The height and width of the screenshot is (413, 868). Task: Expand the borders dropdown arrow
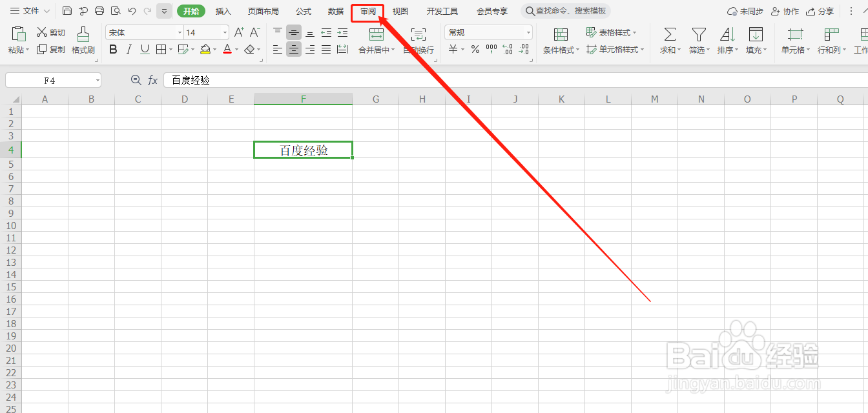pos(169,49)
